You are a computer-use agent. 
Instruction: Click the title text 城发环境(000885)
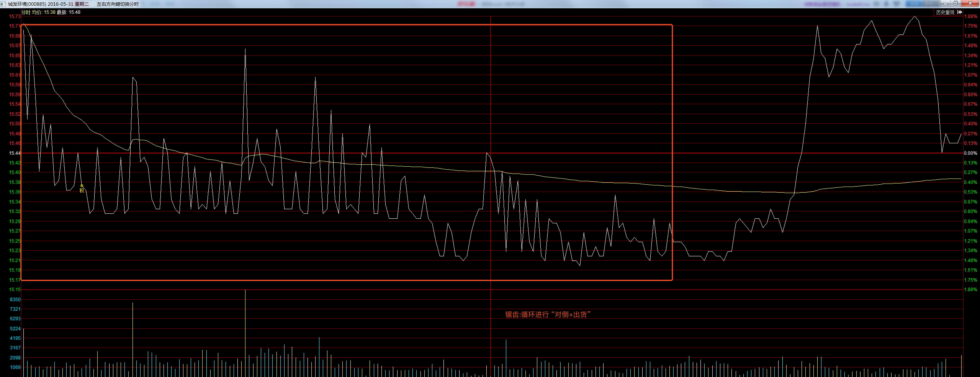27,4
